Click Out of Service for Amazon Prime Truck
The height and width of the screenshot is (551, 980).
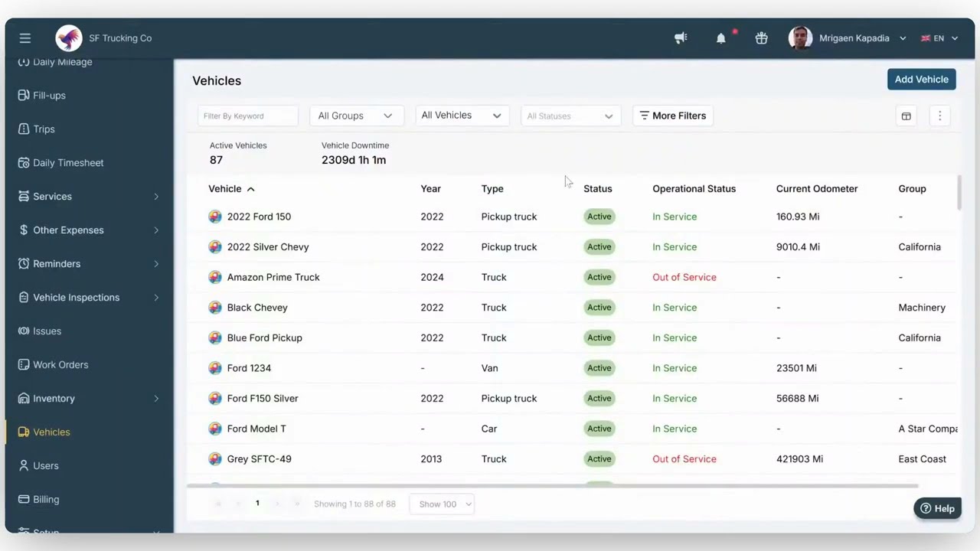click(x=684, y=277)
